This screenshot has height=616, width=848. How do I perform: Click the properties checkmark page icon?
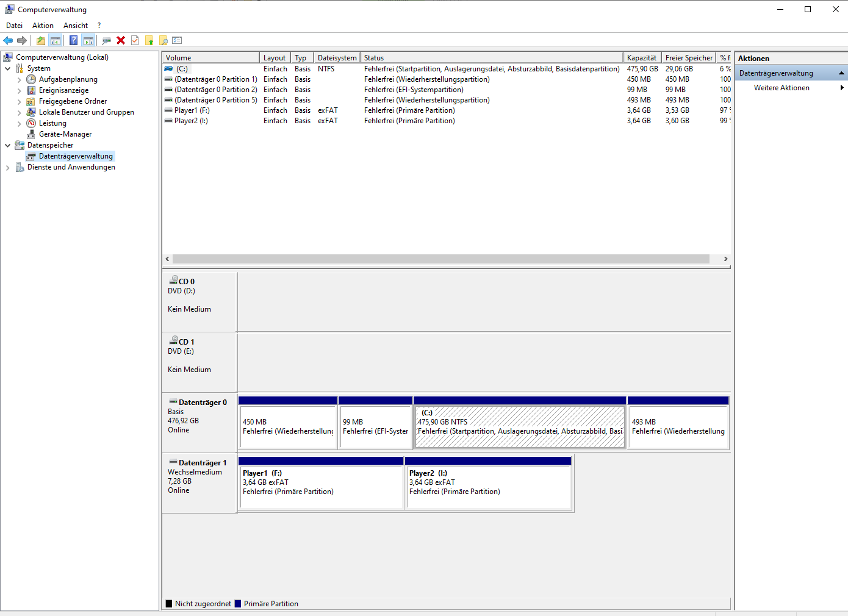(x=135, y=40)
